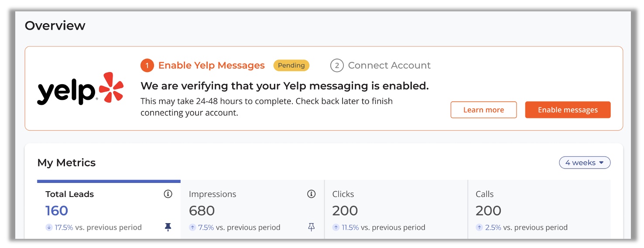
Task: Click the Impressions info icon
Action: pos(311,194)
